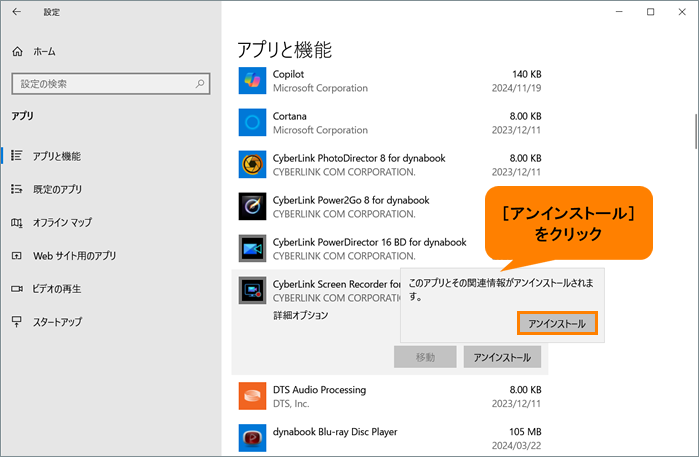Viewport: 699px width, 457px height.
Task: Go to ホーム in Settings
Action: pos(45,52)
